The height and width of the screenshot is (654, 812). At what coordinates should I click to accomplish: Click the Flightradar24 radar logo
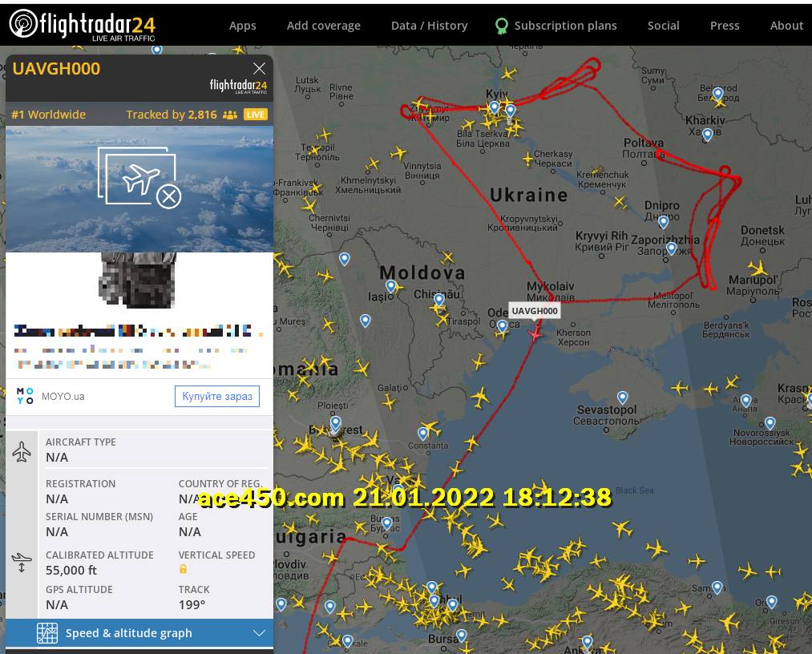click(x=23, y=23)
